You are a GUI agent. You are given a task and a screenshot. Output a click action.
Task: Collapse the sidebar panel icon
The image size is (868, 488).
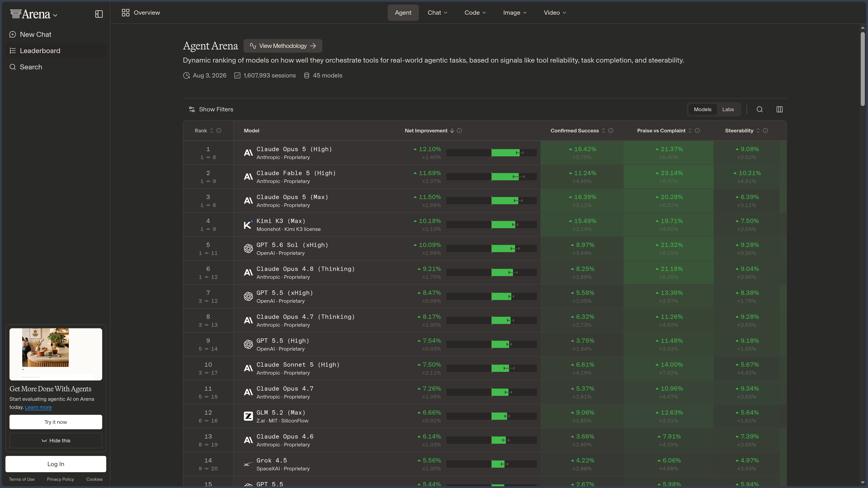tap(99, 14)
